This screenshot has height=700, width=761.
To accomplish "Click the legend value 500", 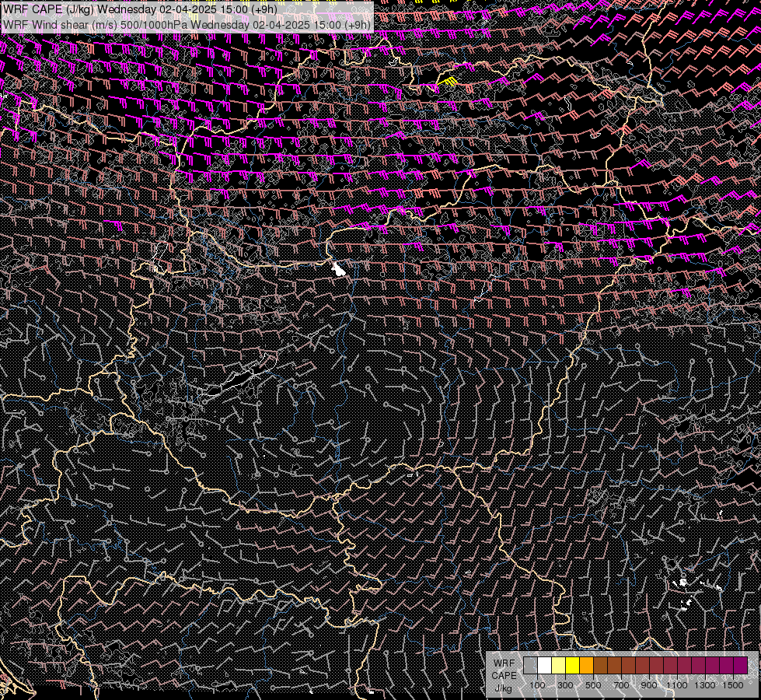I will (x=593, y=685).
